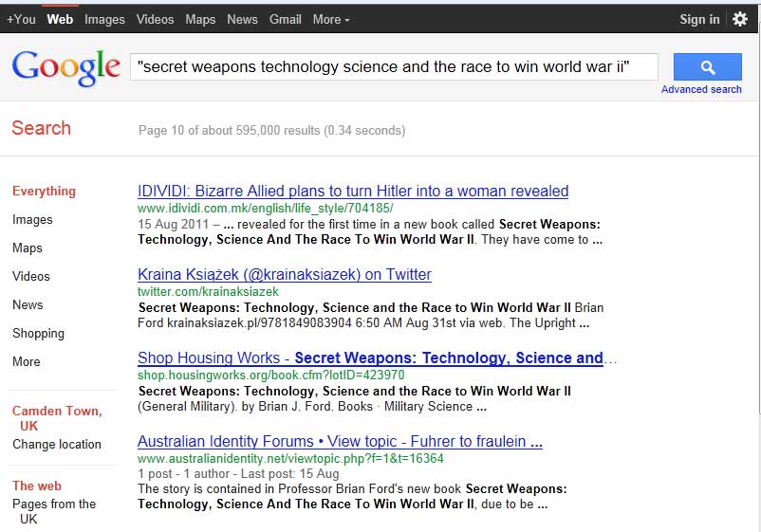The image size is (761, 532).
Task: Open the Shop Housing Works result
Action: coord(370,358)
